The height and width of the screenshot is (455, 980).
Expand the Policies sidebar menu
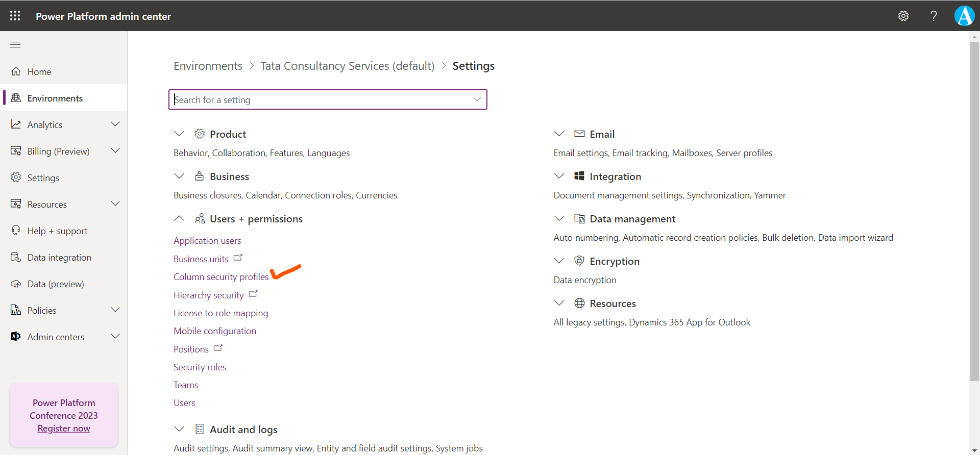pos(115,310)
